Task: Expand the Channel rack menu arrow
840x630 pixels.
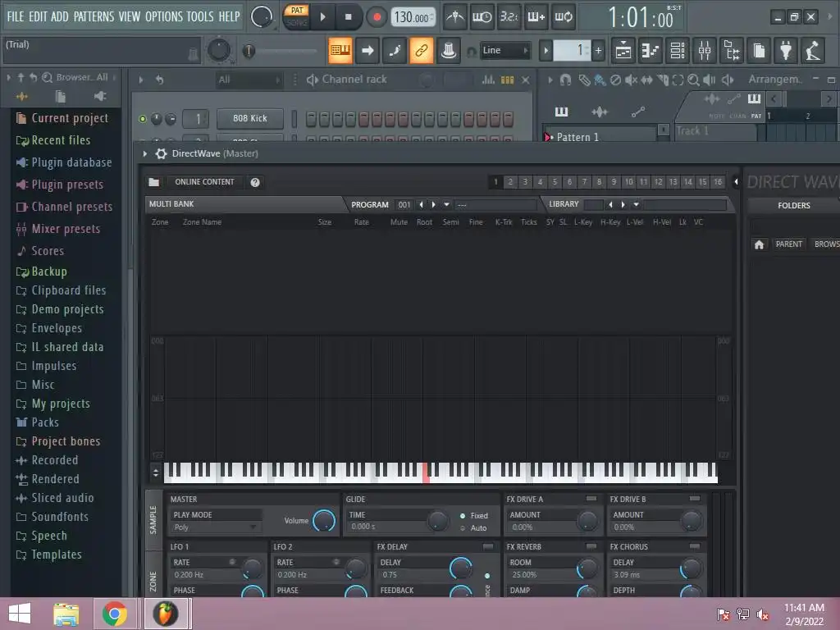Action: point(141,80)
